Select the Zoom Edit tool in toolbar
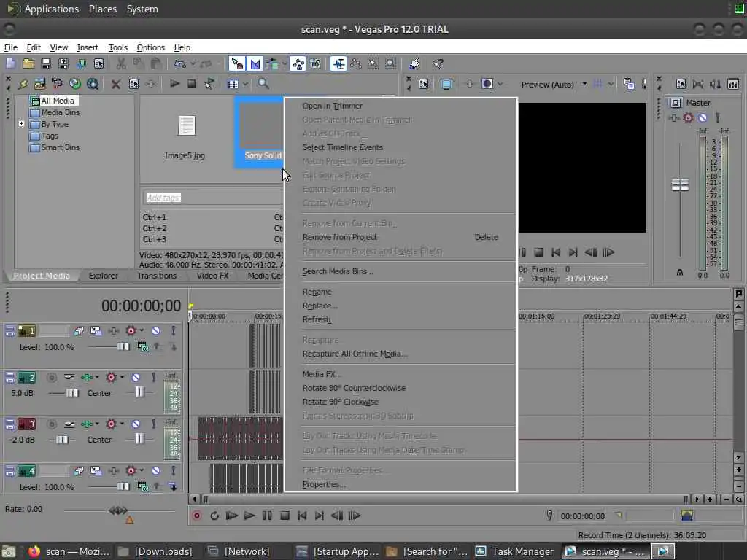The image size is (747, 560). (x=390, y=63)
